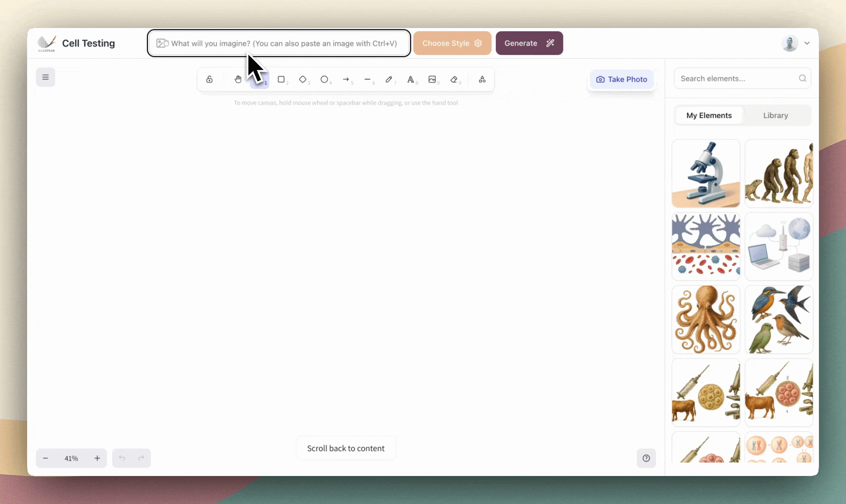Select the Rectangle shape tool

[281, 79]
